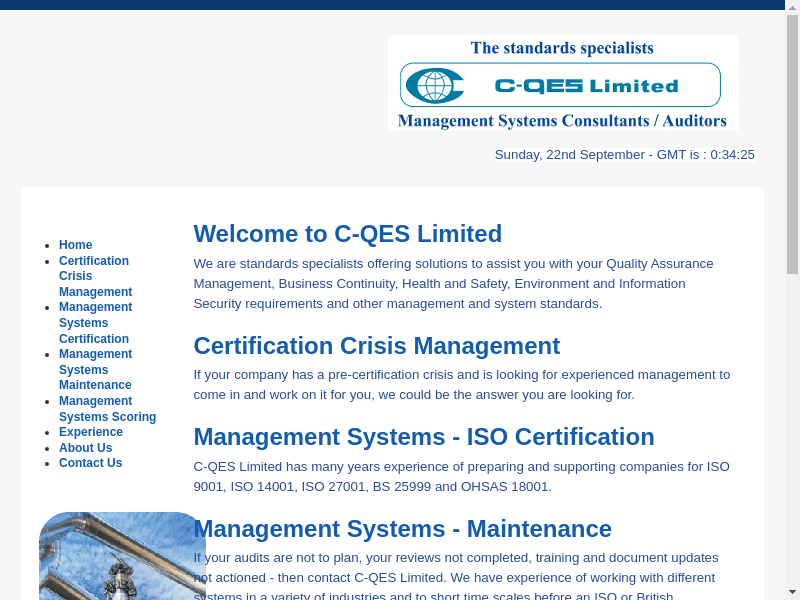
Task: Open Management Systems Scoring sidebar link
Action: tap(107, 409)
